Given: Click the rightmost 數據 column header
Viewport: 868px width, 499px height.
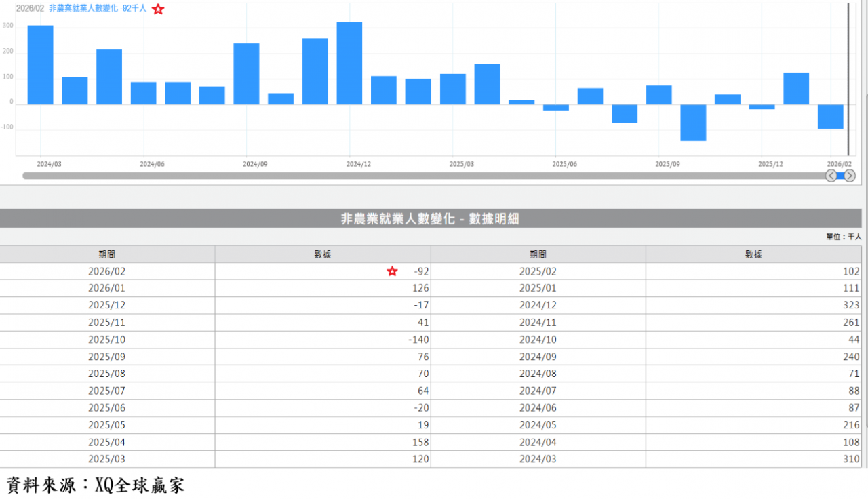Looking at the screenshot, I should tap(753, 254).
